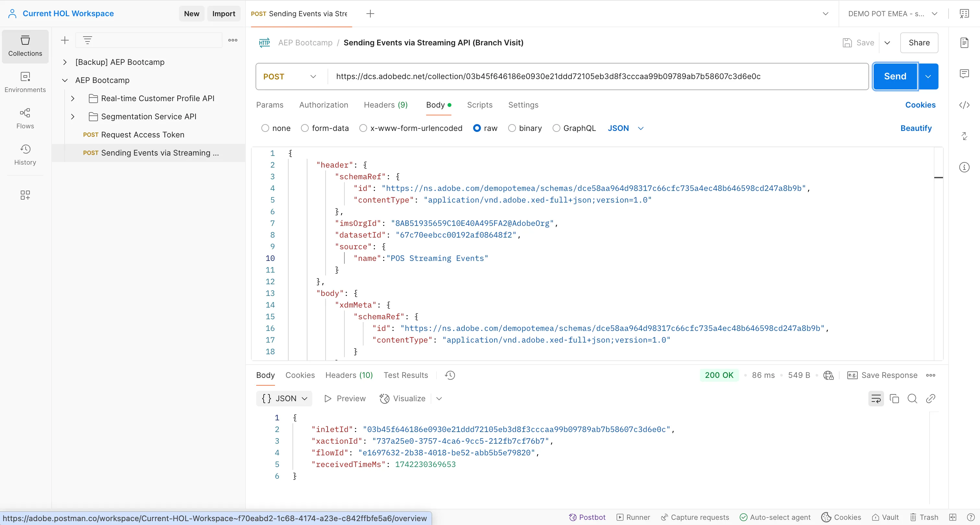The width and height of the screenshot is (980, 525).
Task: Expand the Real-time Customer Profile API folder
Action: click(73, 99)
